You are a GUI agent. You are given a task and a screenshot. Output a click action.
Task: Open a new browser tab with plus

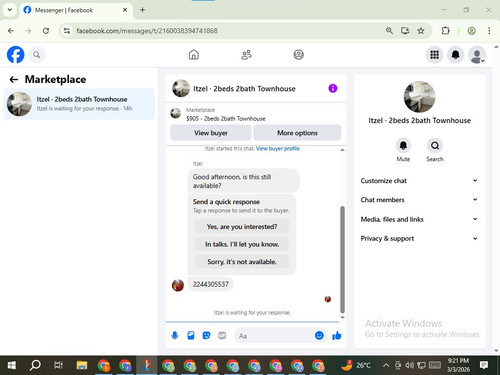[142, 10]
